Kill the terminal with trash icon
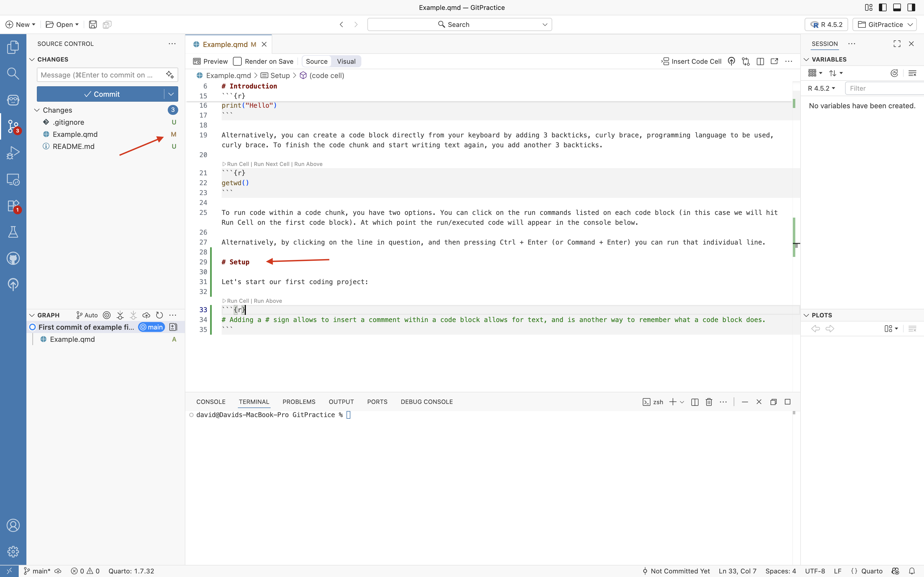Screen dimensions: 924x577 tap(709, 402)
